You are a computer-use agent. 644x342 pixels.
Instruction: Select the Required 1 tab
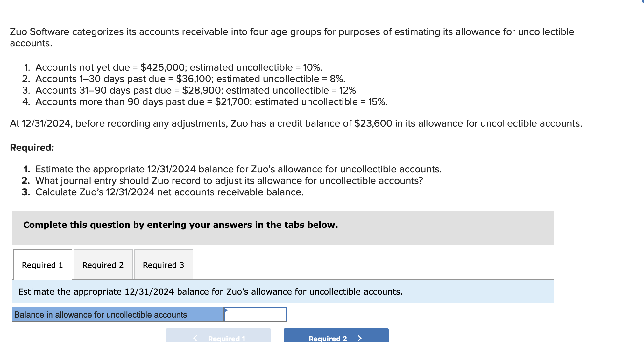[42, 265]
